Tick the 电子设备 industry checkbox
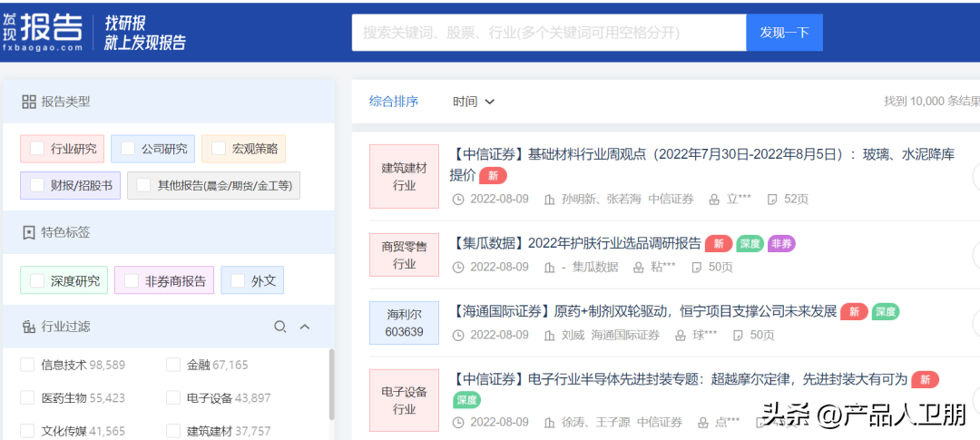The width and height of the screenshot is (980, 440). [x=173, y=398]
